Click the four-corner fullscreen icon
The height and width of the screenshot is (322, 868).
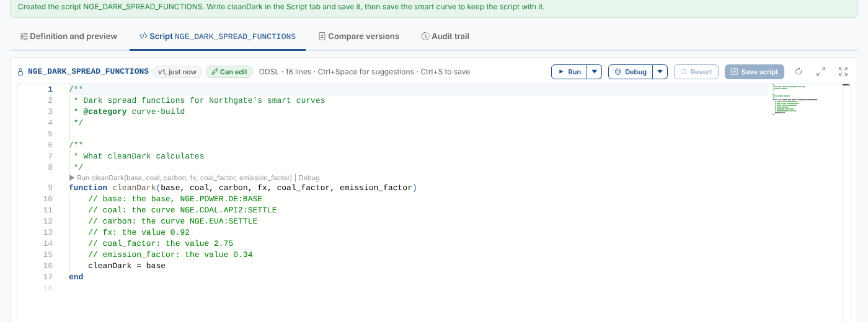coord(843,72)
